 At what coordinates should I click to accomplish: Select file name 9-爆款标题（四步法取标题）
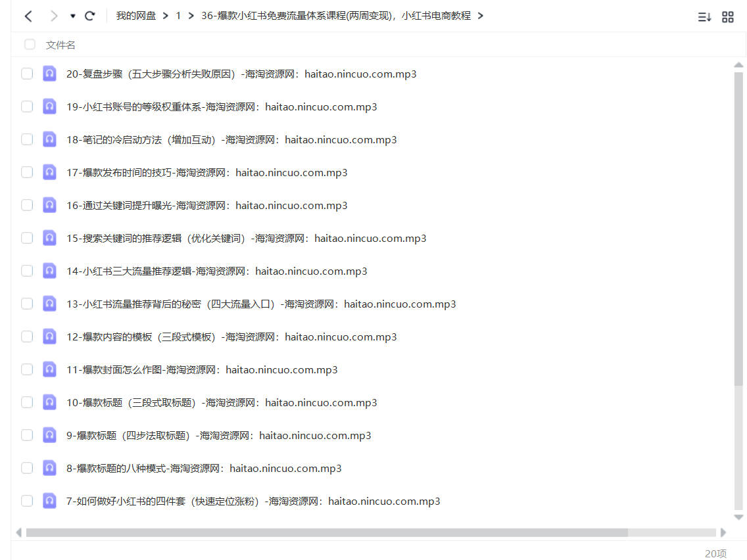pyautogui.click(x=219, y=435)
